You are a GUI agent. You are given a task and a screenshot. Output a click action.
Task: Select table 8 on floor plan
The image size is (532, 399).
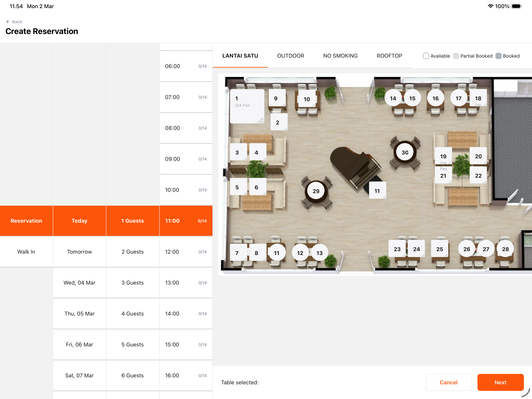tap(257, 252)
